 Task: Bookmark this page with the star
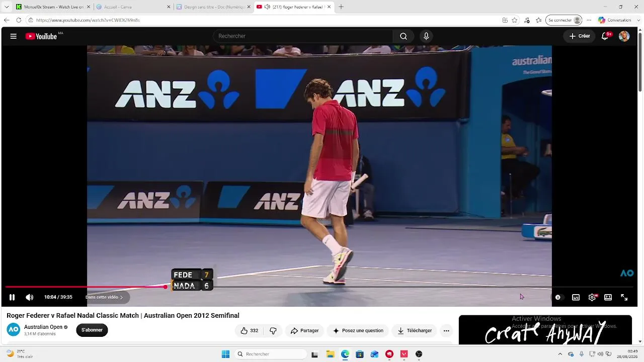(x=515, y=20)
